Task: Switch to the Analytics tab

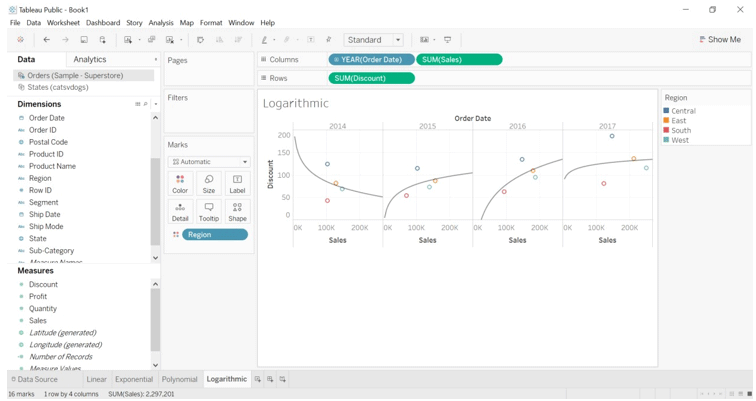Action: coord(90,59)
